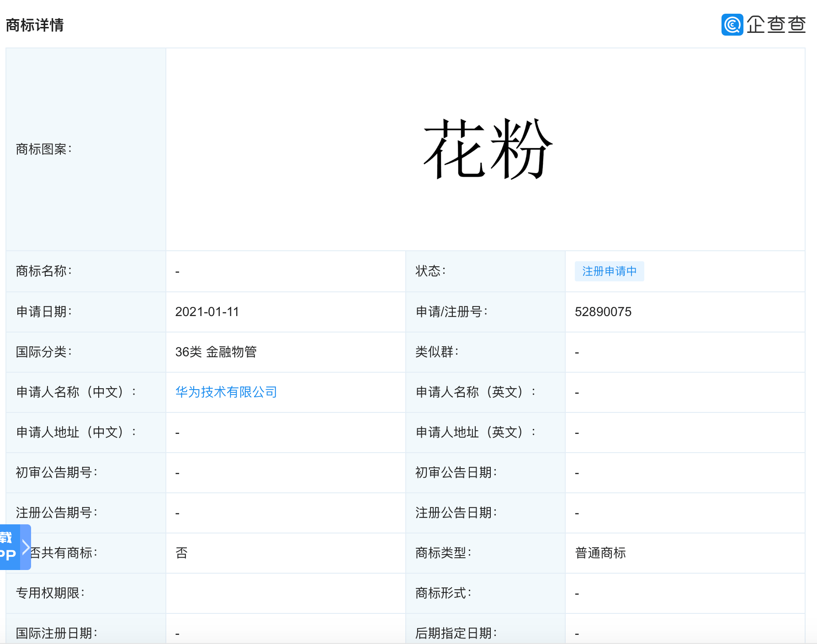Click the 商标名称 label
The width and height of the screenshot is (817, 644).
(x=44, y=271)
